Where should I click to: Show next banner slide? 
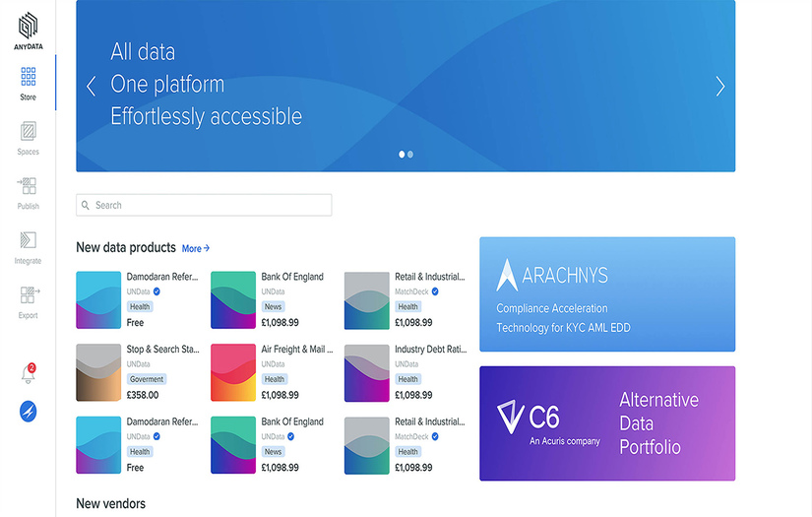[x=719, y=86]
